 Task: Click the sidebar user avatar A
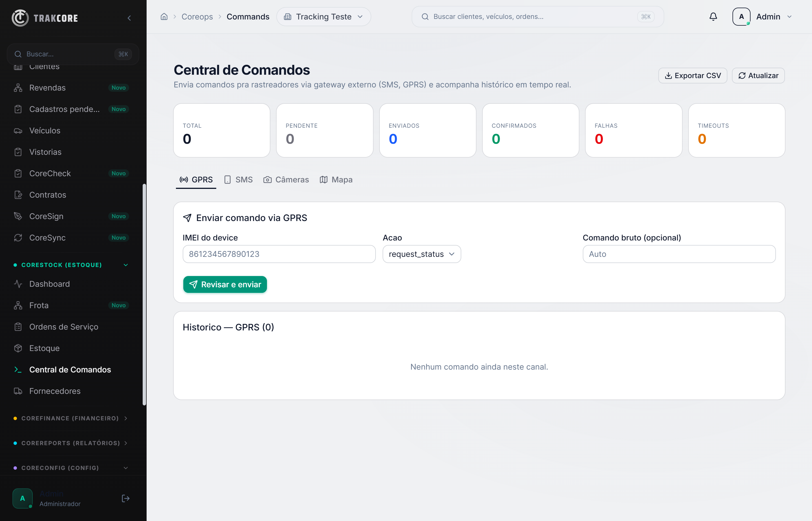coord(23,498)
